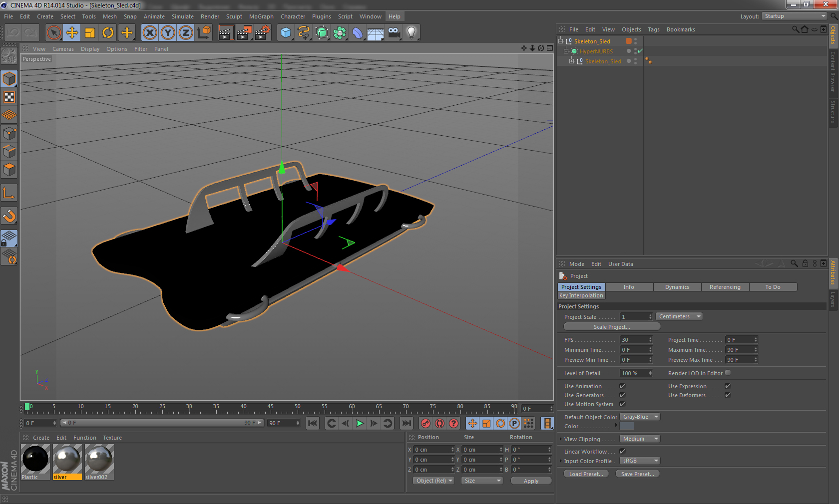Viewport: 839px width, 504px height.
Task: Activate the Move tool
Action: 72,33
